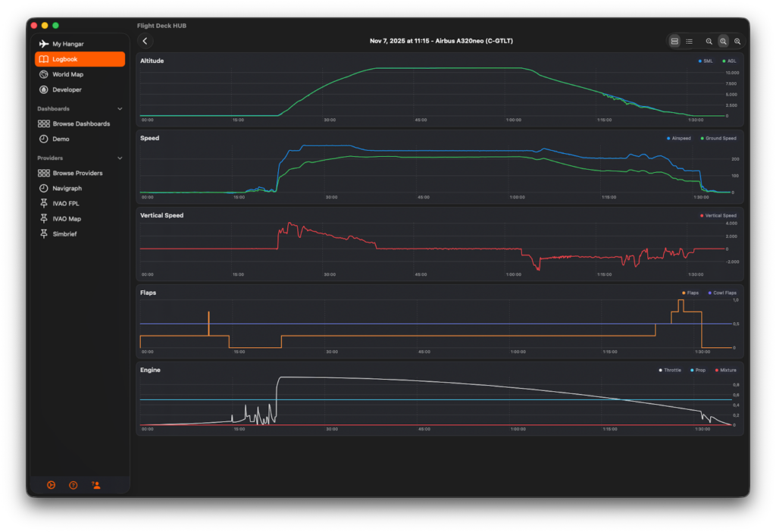Viewport: 776px width, 532px height.
Task: Open the user support person icon
Action: (x=96, y=485)
